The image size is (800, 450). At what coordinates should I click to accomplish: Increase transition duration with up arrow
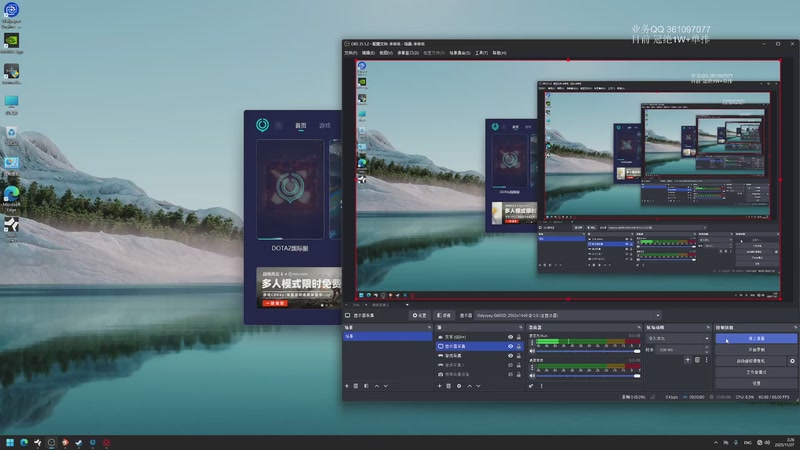(x=707, y=347)
